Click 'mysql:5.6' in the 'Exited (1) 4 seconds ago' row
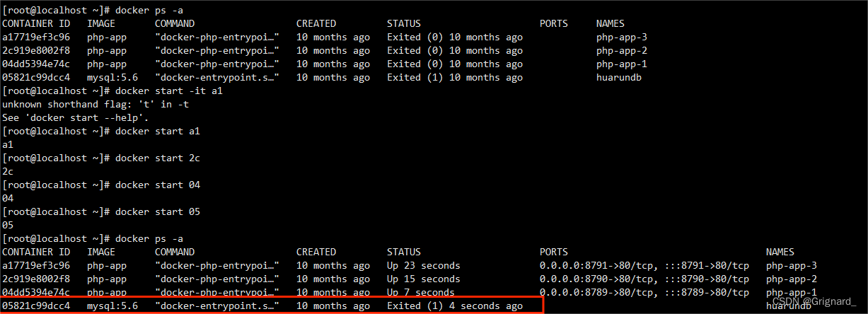The width and height of the screenshot is (868, 314). pyautogui.click(x=112, y=306)
